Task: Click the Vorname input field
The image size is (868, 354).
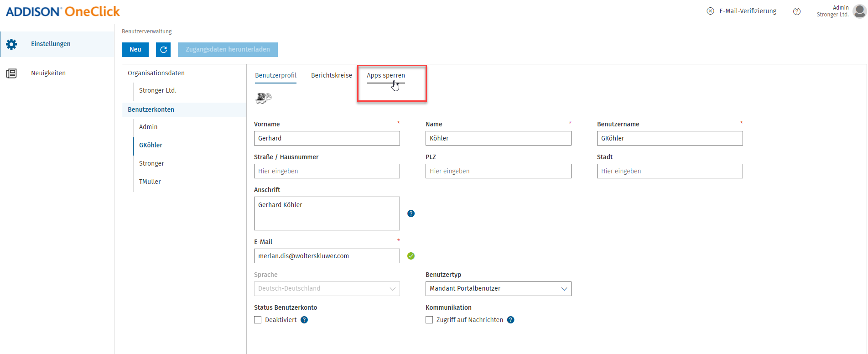Action: (327, 138)
